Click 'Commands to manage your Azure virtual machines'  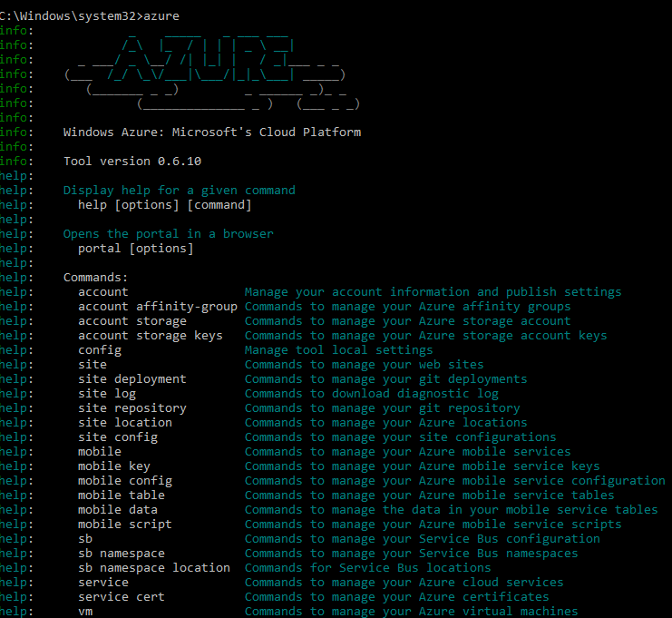pyautogui.click(x=411, y=612)
